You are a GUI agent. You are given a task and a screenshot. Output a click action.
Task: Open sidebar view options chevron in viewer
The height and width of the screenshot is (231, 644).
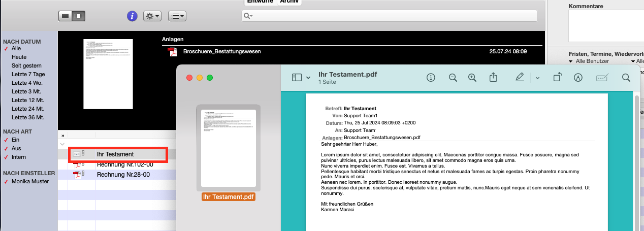click(308, 78)
